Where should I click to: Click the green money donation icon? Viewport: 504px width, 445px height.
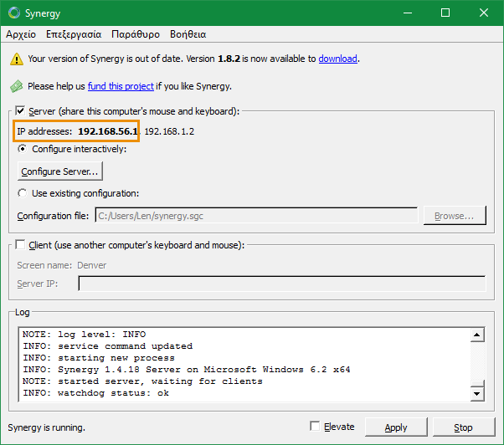17,86
